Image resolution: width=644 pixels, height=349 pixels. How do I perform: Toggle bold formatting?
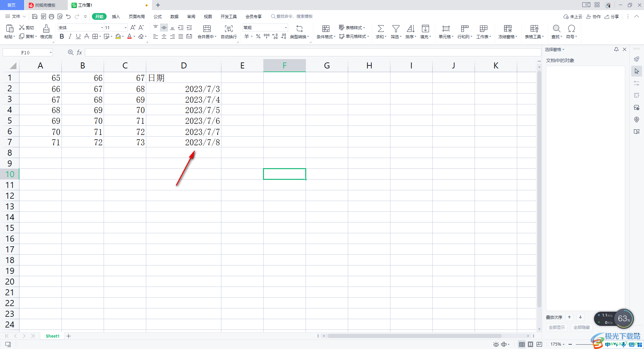62,36
